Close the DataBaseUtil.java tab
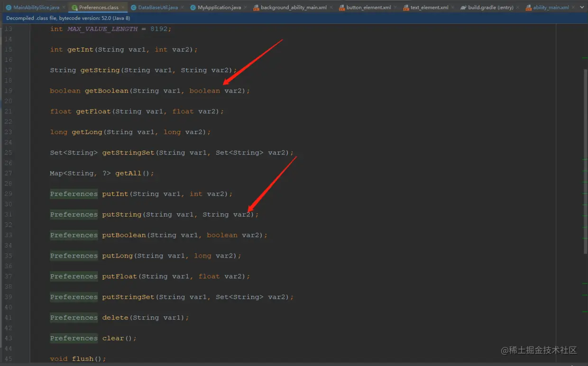This screenshot has height=366, width=588. point(183,8)
